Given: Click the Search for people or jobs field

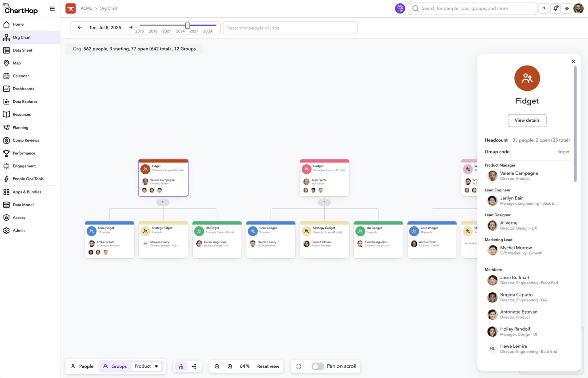Looking at the screenshot, I should pyautogui.click(x=290, y=28).
